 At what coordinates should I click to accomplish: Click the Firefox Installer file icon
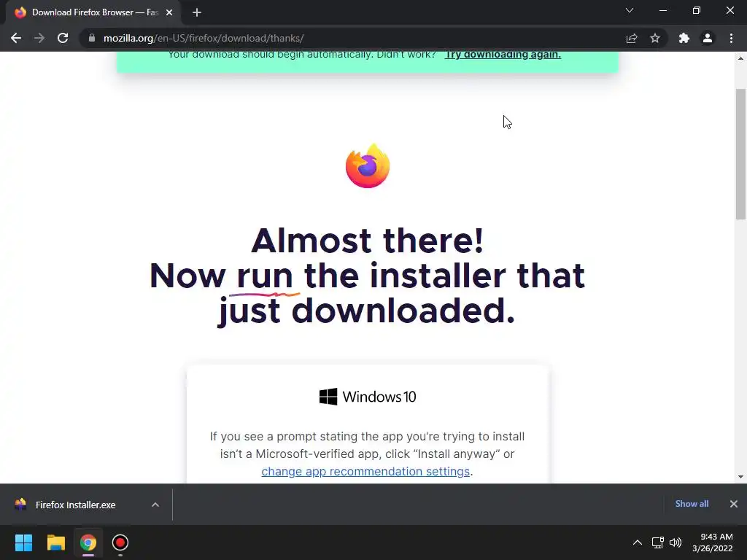(x=20, y=505)
